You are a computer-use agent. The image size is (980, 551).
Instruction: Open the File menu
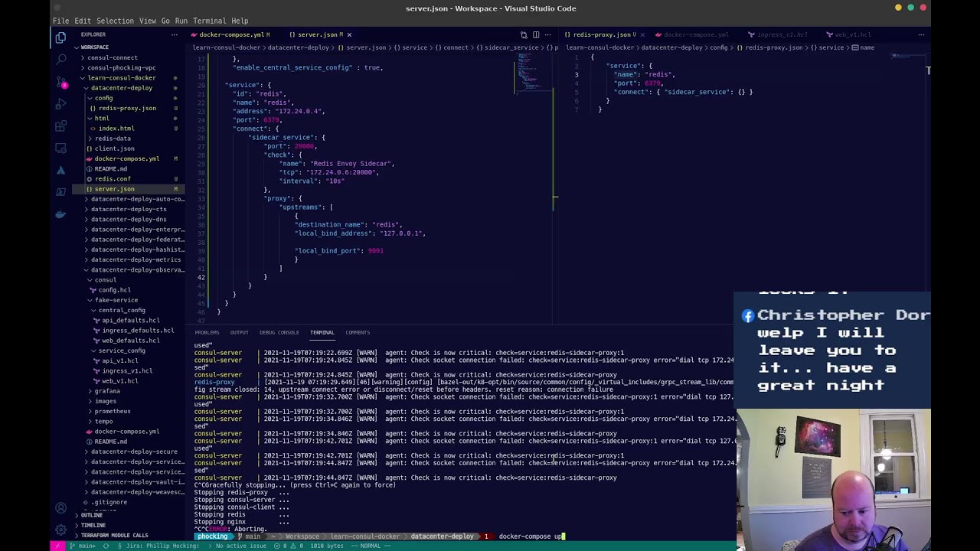click(x=60, y=21)
